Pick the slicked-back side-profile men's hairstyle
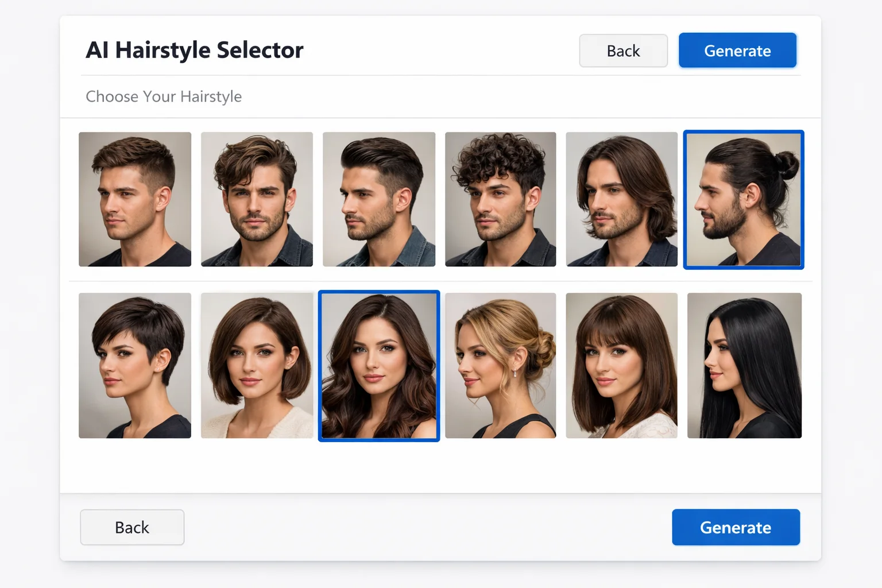Screen dimensions: 882x588 point(379,199)
